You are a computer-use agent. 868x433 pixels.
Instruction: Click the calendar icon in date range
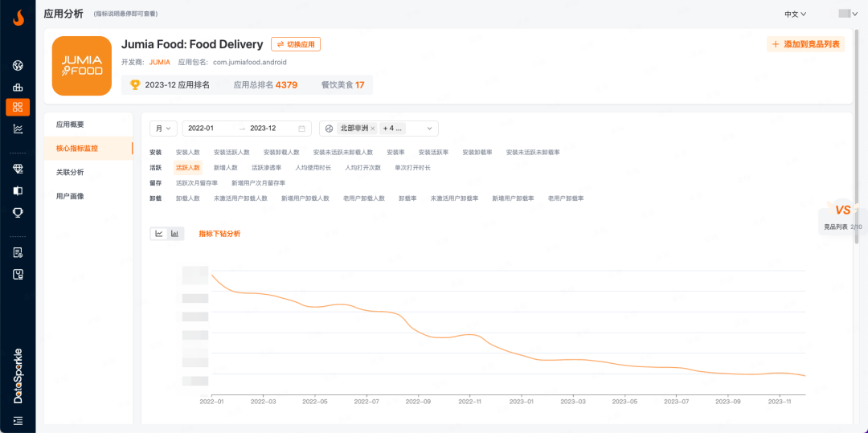(301, 129)
